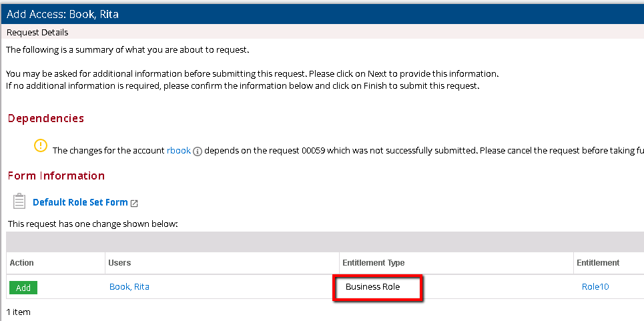Click the Form Information section heading

(56, 176)
